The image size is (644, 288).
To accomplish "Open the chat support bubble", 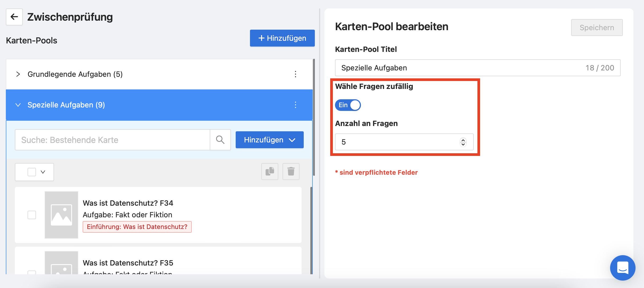I will (x=623, y=268).
